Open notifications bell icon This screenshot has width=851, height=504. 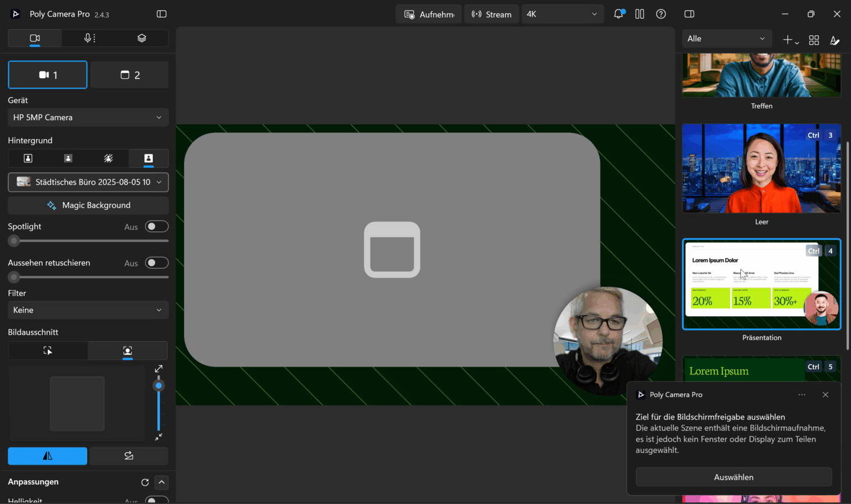click(619, 14)
